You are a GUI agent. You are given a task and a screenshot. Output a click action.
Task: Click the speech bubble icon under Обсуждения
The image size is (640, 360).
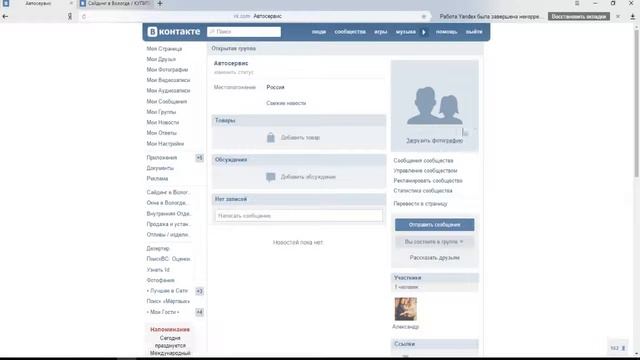(271, 177)
